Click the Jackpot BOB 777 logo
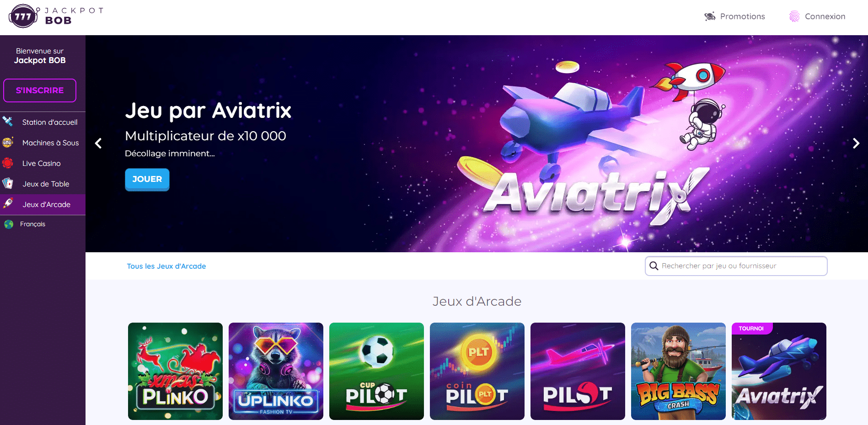The width and height of the screenshot is (868, 425). [56, 16]
